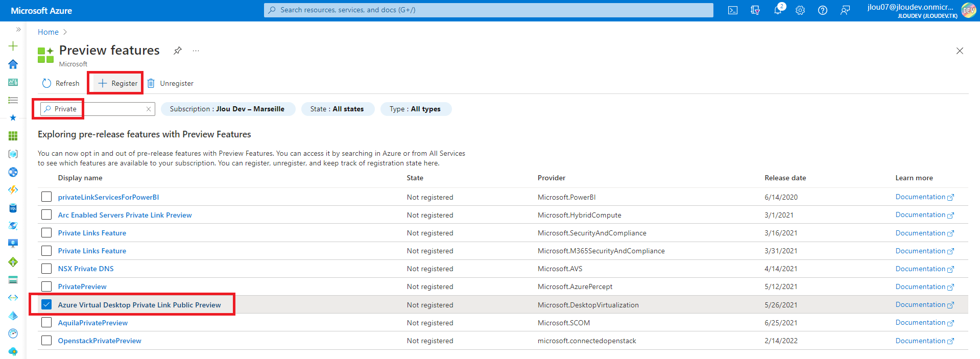
Task: Click the Refresh toolbar button
Action: point(61,83)
